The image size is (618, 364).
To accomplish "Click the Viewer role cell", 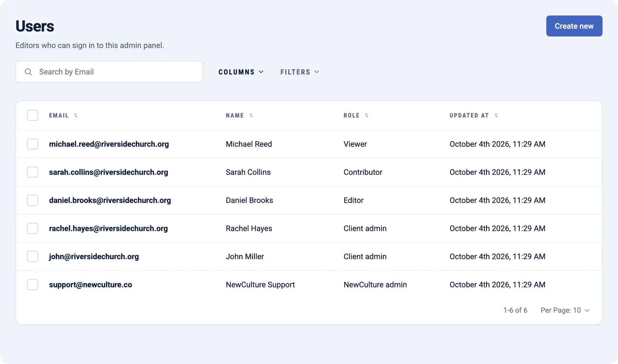I will [x=355, y=144].
